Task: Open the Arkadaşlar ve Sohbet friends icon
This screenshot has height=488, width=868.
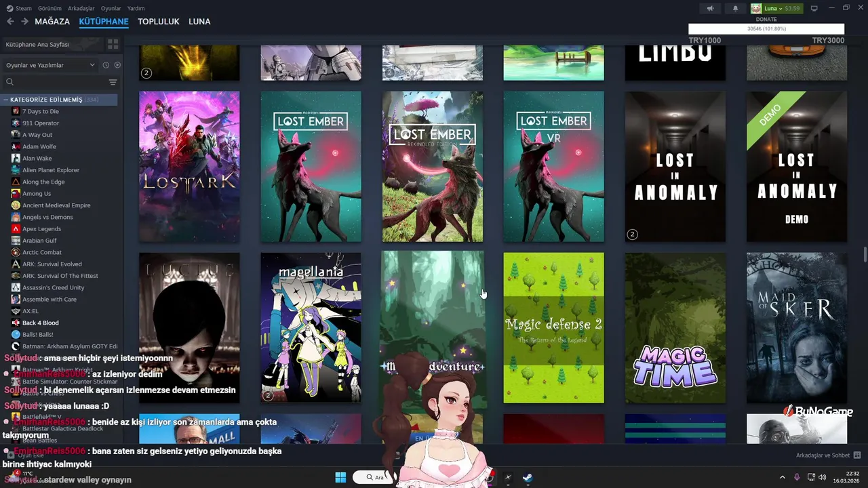Action: pos(857,455)
